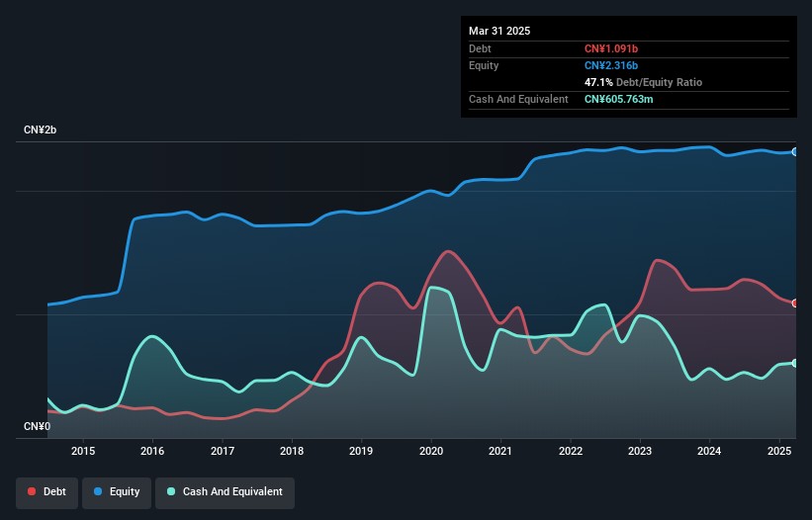The image size is (812, 520).
Task: Click the CN¥2b y-axis label
Action: coord(40,130)
